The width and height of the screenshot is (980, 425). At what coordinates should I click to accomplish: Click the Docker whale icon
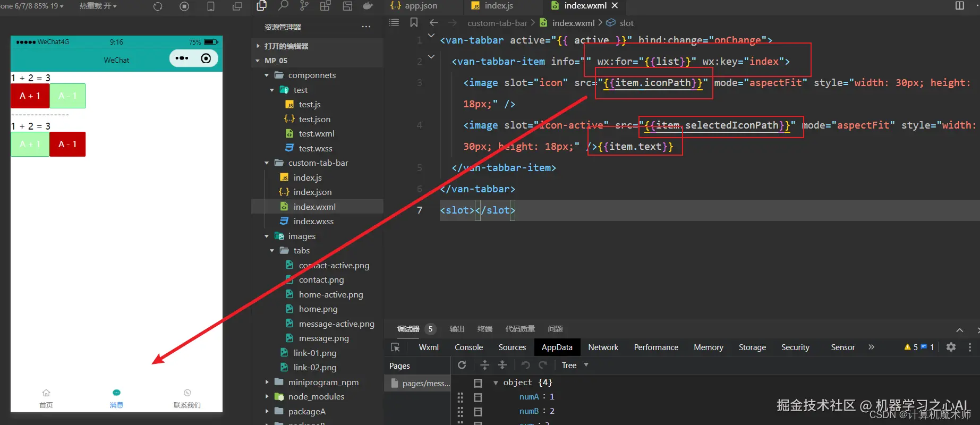[x=368, y=6]
